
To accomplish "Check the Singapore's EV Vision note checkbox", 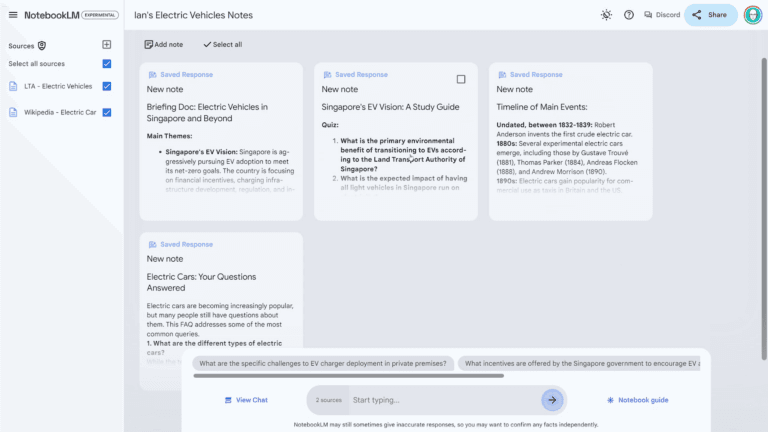I will (461, 79).
